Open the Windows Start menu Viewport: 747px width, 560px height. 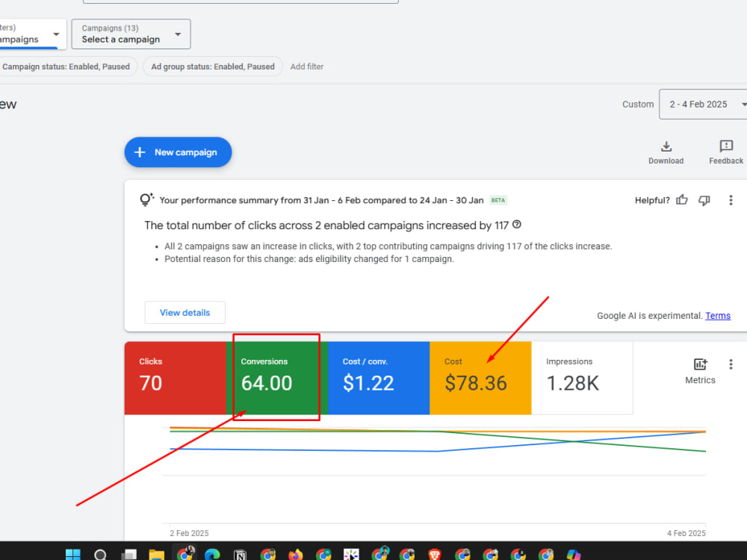pyautogui.click(x=73, y=555)
